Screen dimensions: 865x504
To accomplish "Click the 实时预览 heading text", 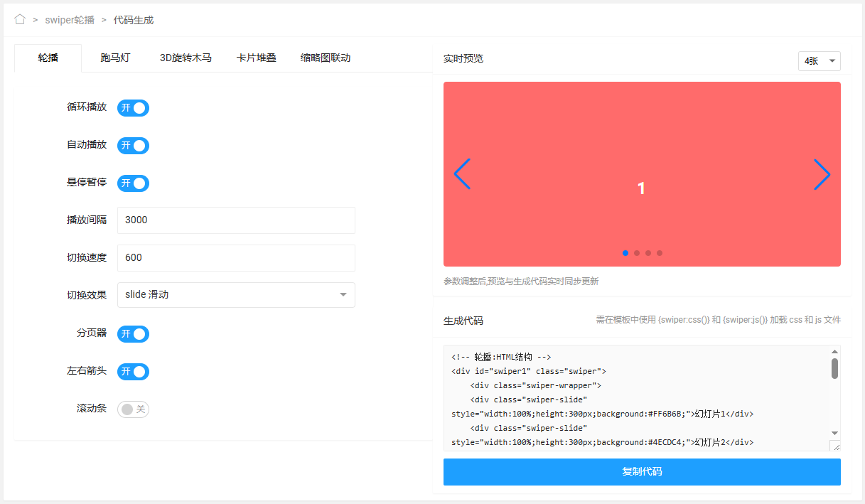I will point(463,58).
